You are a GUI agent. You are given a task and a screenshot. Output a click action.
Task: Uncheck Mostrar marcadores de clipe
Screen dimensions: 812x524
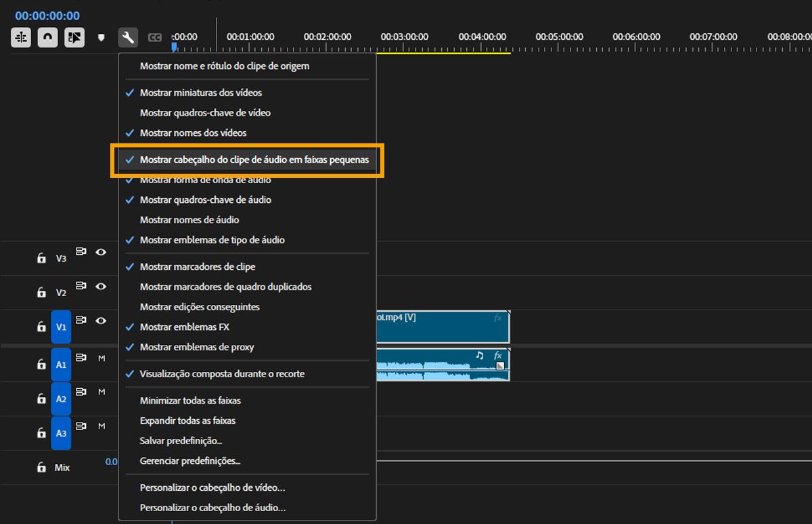[247, 266]
